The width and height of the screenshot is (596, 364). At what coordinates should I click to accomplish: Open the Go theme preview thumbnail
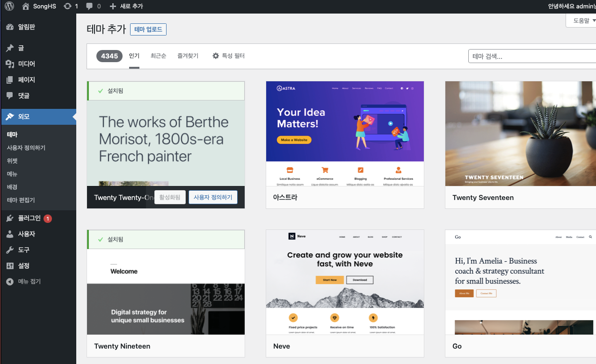pos(521,282)
